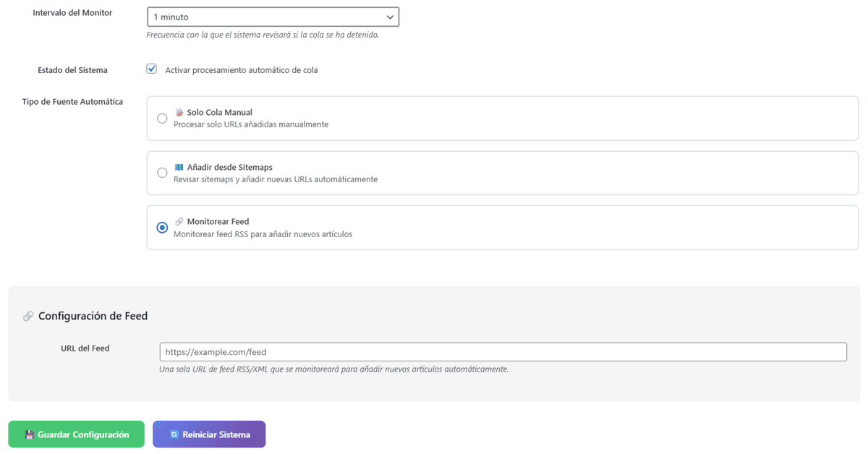Click the link icon beside Monitorear Feed
This screenshot has width=868, height=454.
click(x=179, y=222)
